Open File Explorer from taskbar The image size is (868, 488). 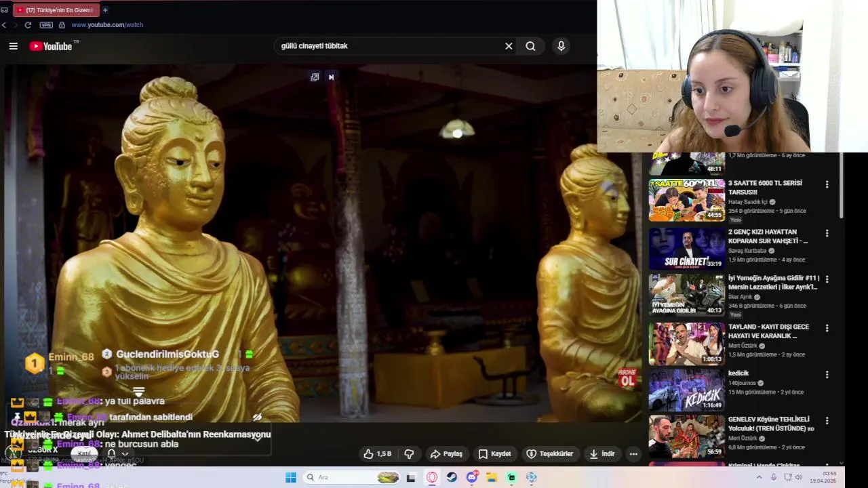[x=492, y=478]
